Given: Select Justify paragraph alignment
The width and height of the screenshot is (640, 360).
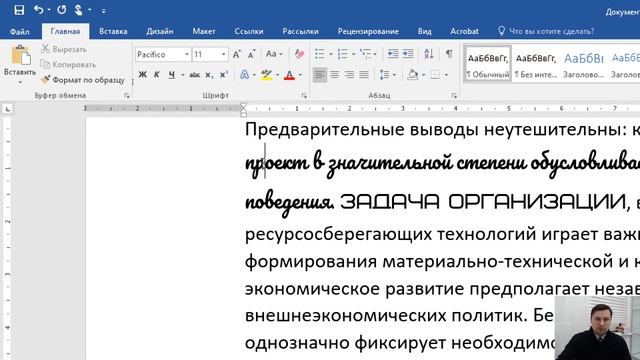Looking at the screenshot, I should click(364, 75).
